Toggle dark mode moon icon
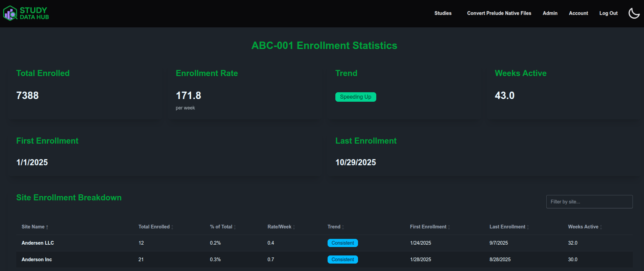Screen dimensions: 644x271 pos(634,13)
